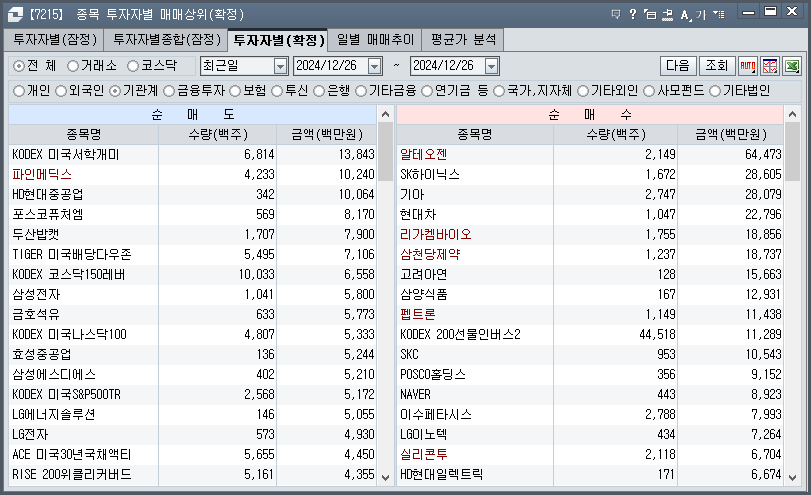The width and height of the screenshot is (811, 495).
Task: Open the speech bubble message icon
Action: (x=615, y=14)
